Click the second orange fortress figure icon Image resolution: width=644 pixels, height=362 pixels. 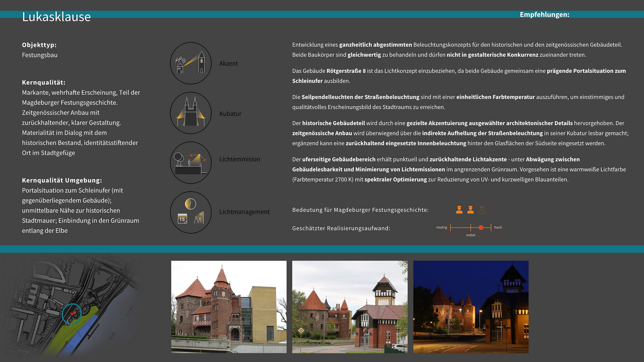(x=470, y=210)
